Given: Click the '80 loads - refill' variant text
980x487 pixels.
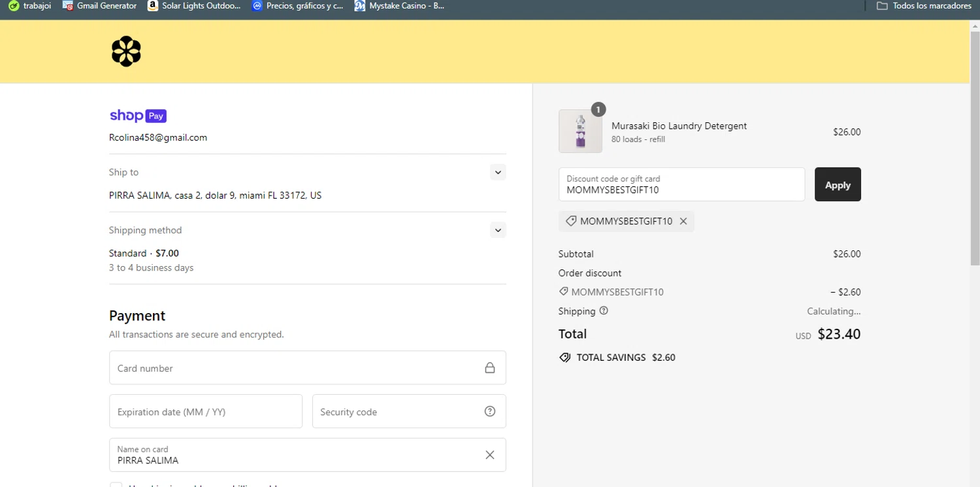Looking at the screenshot, I should click(638, 139).
